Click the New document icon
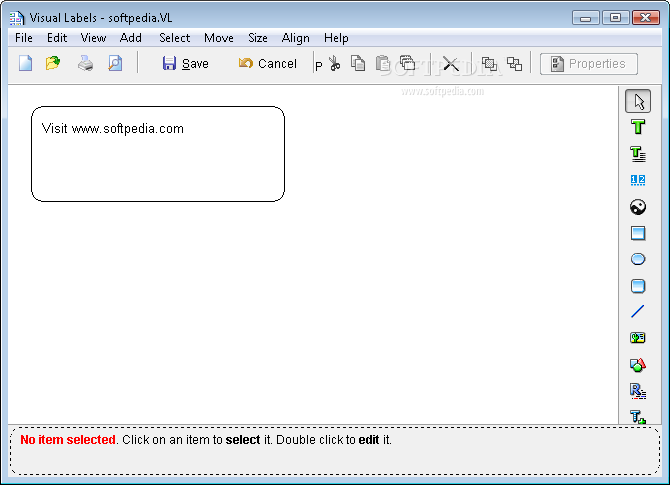Viewport: 670px width, 485px height. coord(26,63)
